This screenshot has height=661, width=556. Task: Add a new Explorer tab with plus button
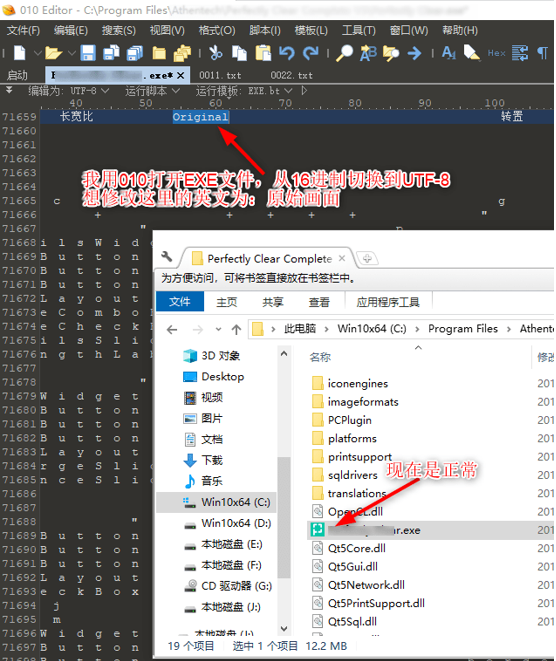pyautogui.click(x=367, y=258)
